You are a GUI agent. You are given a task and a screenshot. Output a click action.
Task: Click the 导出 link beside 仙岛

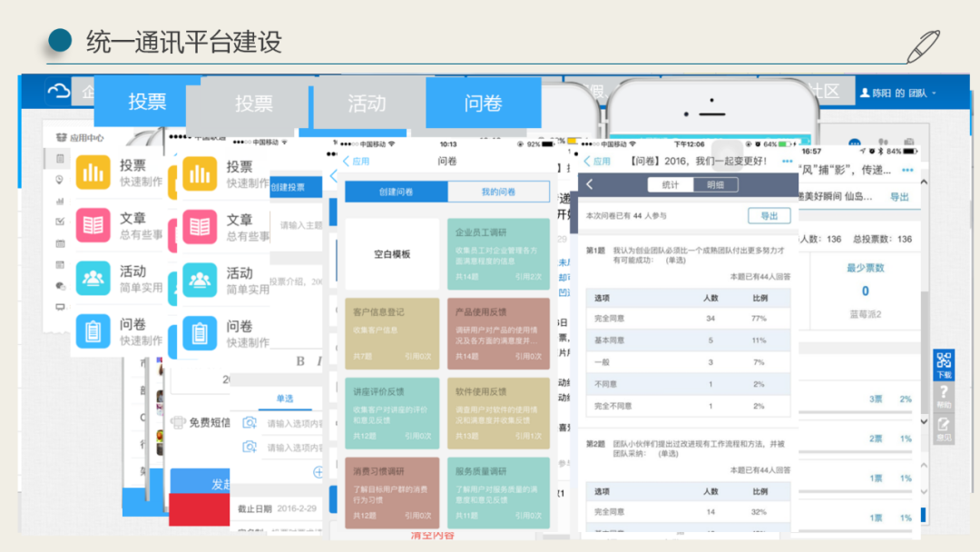[898, 197]
